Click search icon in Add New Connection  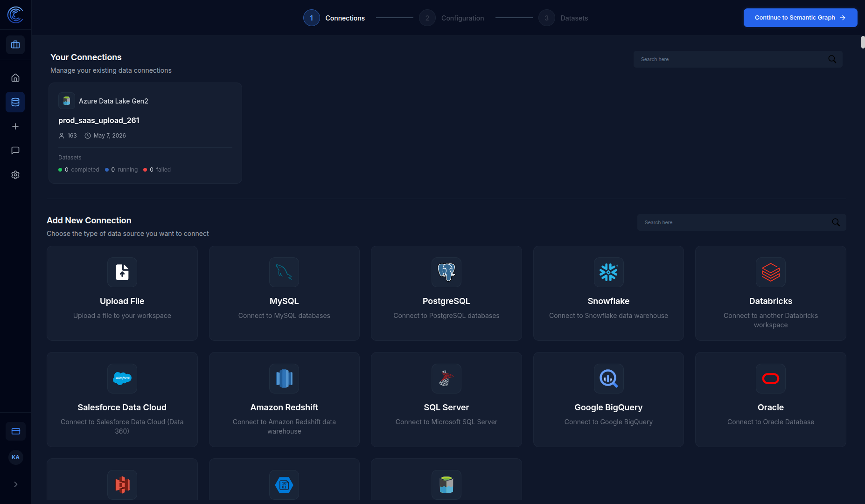[x=836, y=222]
